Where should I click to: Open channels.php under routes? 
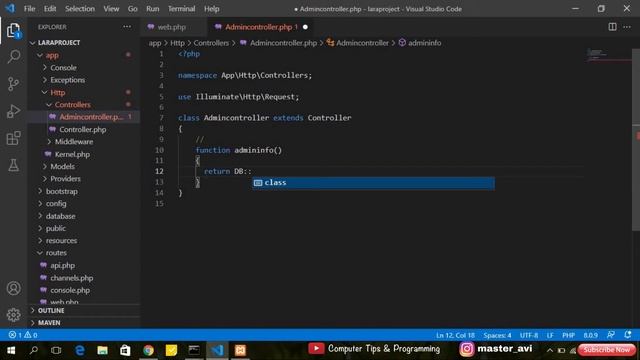coord(84,278)
